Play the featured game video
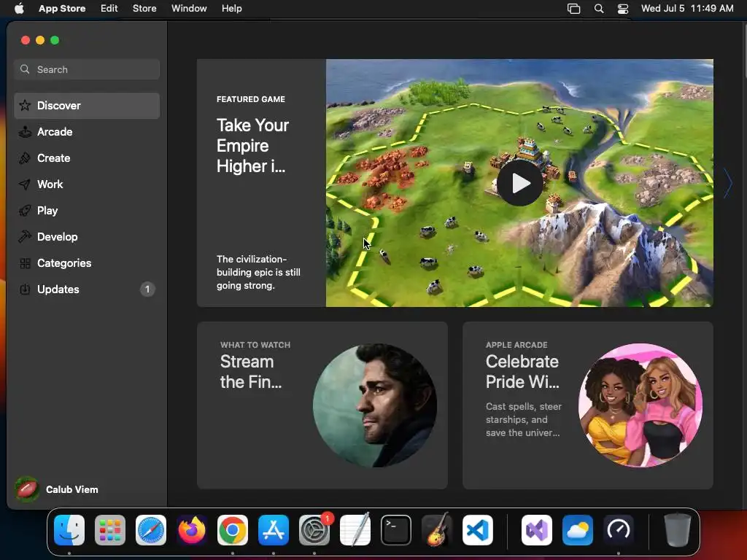The image size is (747, 560). click(519, 183)
